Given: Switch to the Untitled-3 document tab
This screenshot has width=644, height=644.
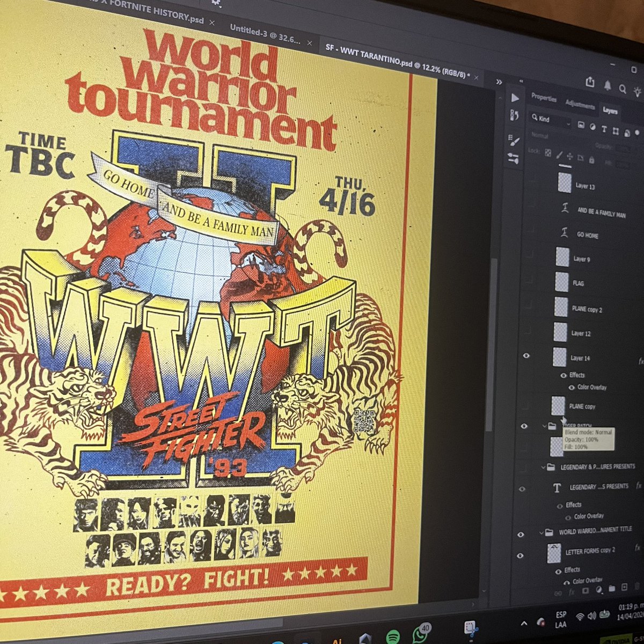Looking at the screenshot, I should tap(265, 35).
